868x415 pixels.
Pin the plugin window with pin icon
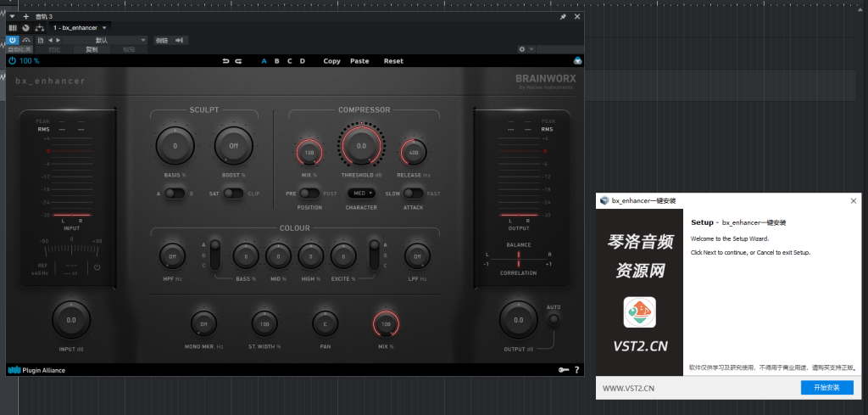coord(564,16)
